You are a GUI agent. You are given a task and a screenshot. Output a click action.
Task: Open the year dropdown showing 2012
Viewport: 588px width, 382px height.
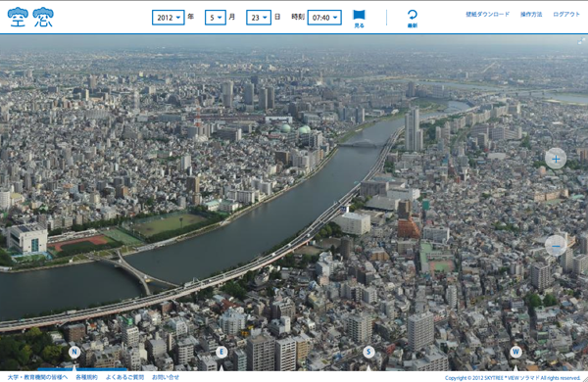click(x=168, y=18)
